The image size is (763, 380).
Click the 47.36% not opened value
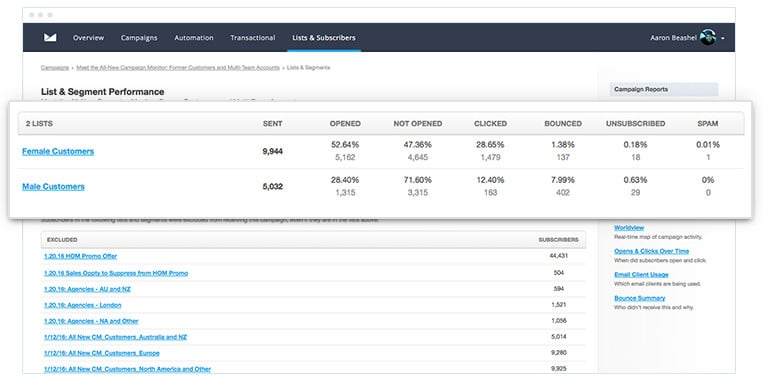coord(418,145)
